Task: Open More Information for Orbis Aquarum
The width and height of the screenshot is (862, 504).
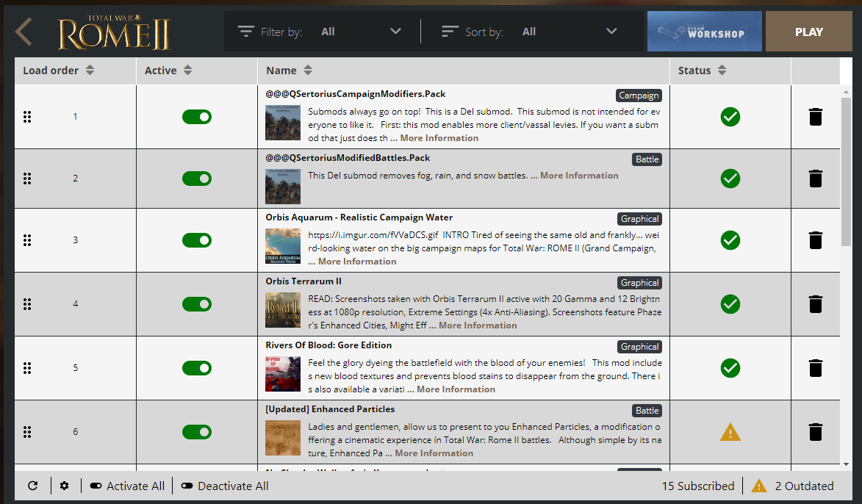Action: [x=357, y=262]
